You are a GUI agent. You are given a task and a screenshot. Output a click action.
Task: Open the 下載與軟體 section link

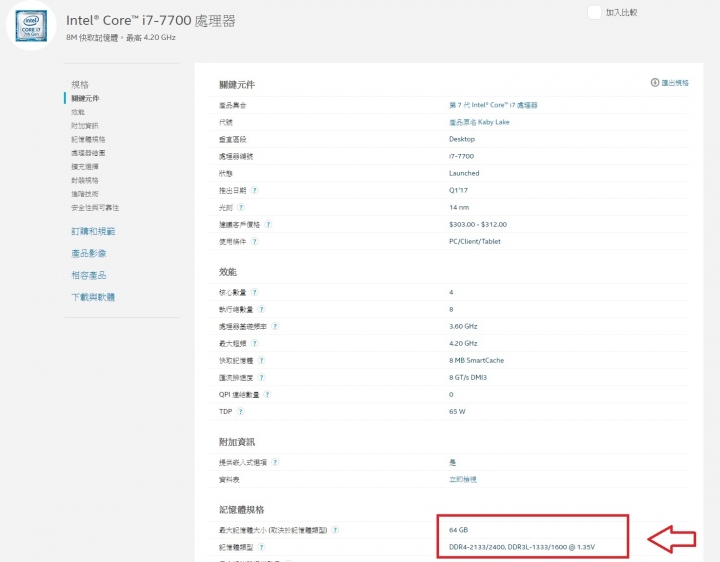pos(93,297)
